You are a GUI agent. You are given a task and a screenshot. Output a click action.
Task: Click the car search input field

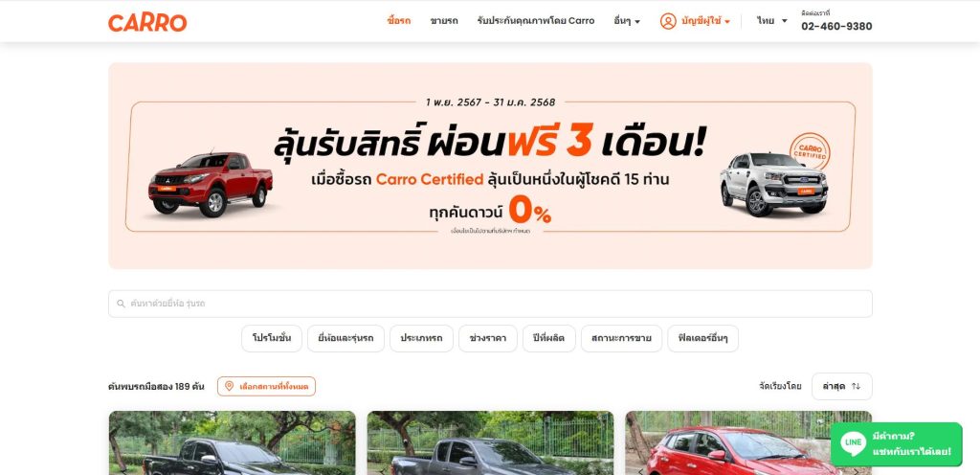tap(490, 304)
